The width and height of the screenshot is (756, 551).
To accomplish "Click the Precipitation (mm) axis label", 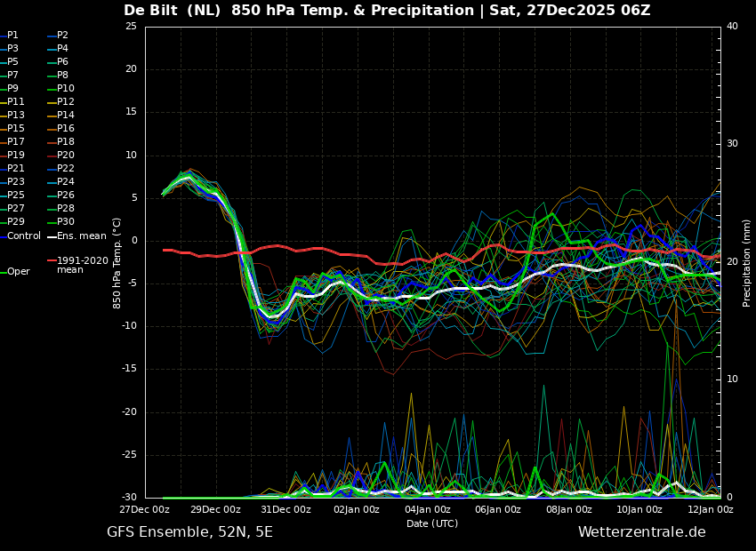I will point(747,262).
